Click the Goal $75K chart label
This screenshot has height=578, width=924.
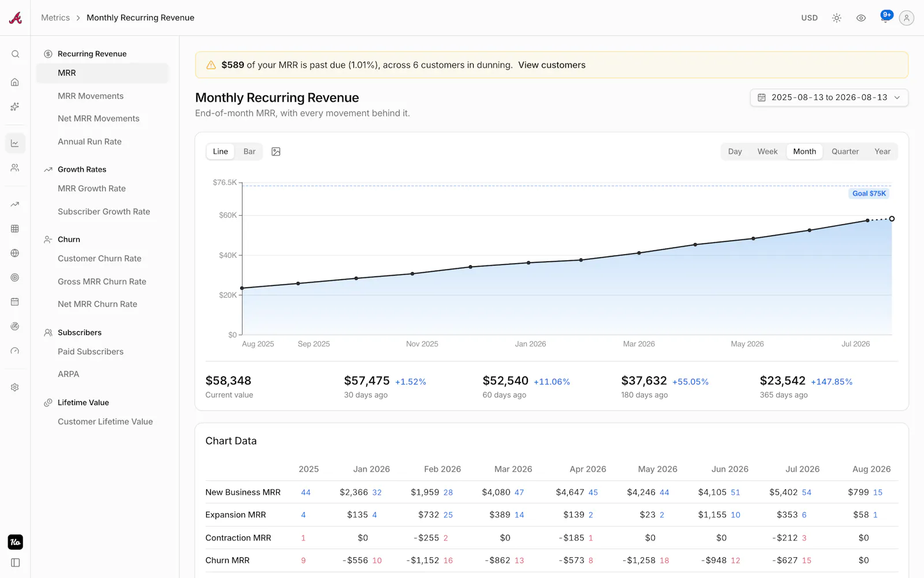(869, 194)
